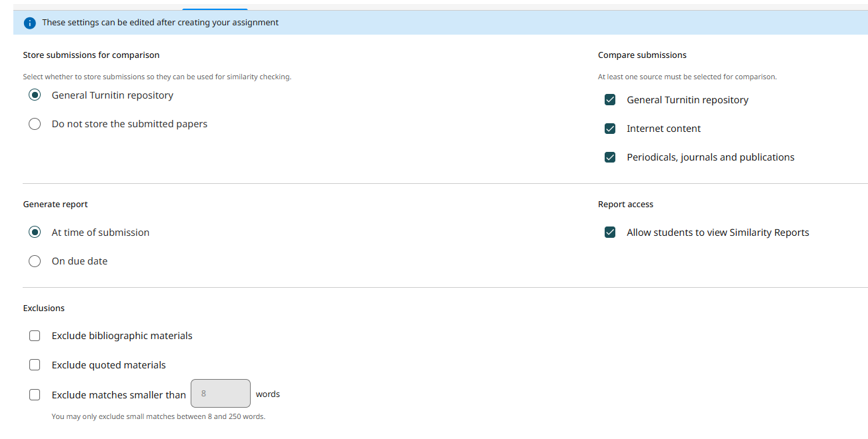Click the Compare submissions heading
Viewport: 868px width, 439px height.
click(642, 55)
